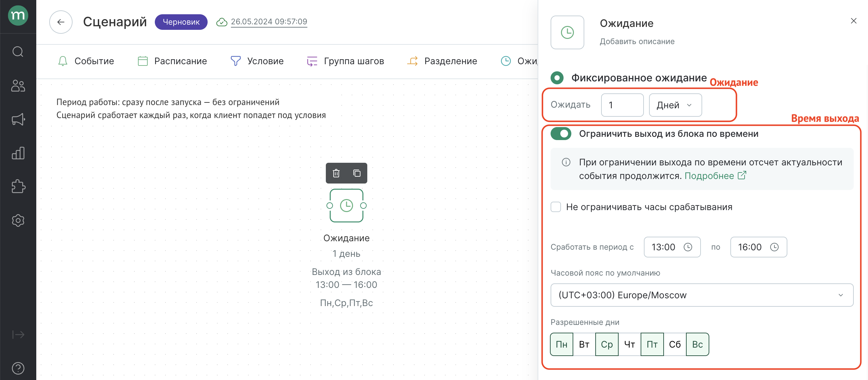Click the Ожидание panel title
Image resolution: width=868 pixels, height=380 pixels.
[626, 23]
